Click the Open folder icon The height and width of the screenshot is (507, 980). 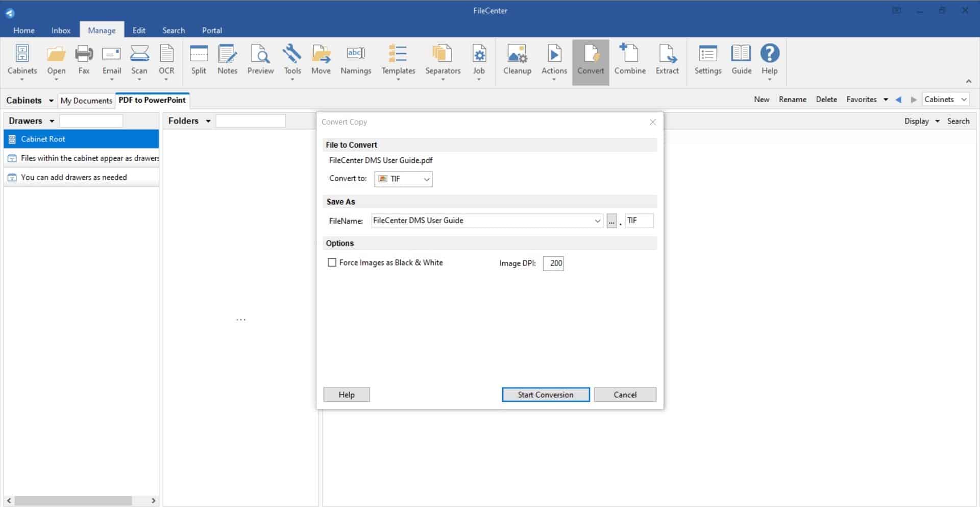pos(56,54)
